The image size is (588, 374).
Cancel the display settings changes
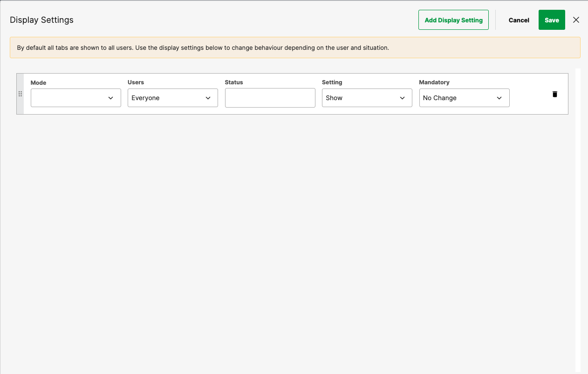pyautogui.click(x=519, y=20)
